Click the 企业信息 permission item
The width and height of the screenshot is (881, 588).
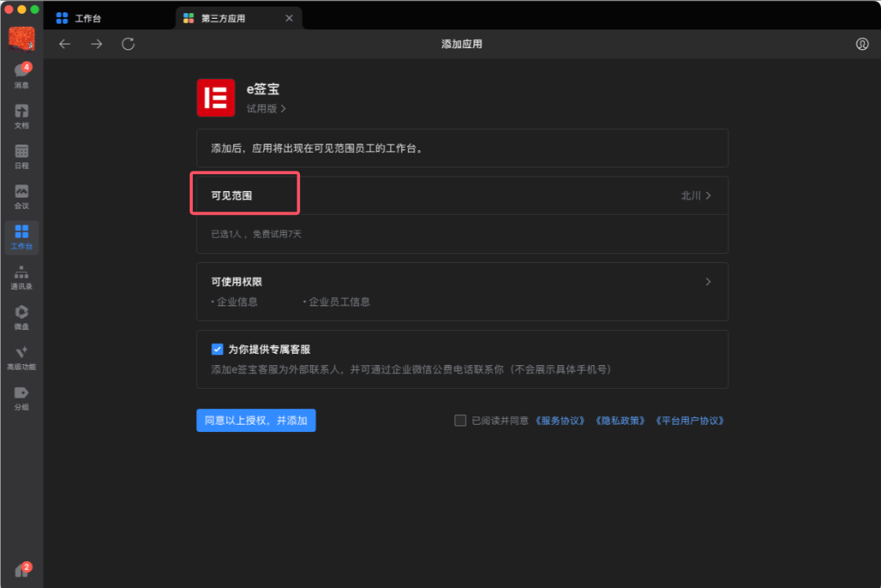[x=236, y=301]
